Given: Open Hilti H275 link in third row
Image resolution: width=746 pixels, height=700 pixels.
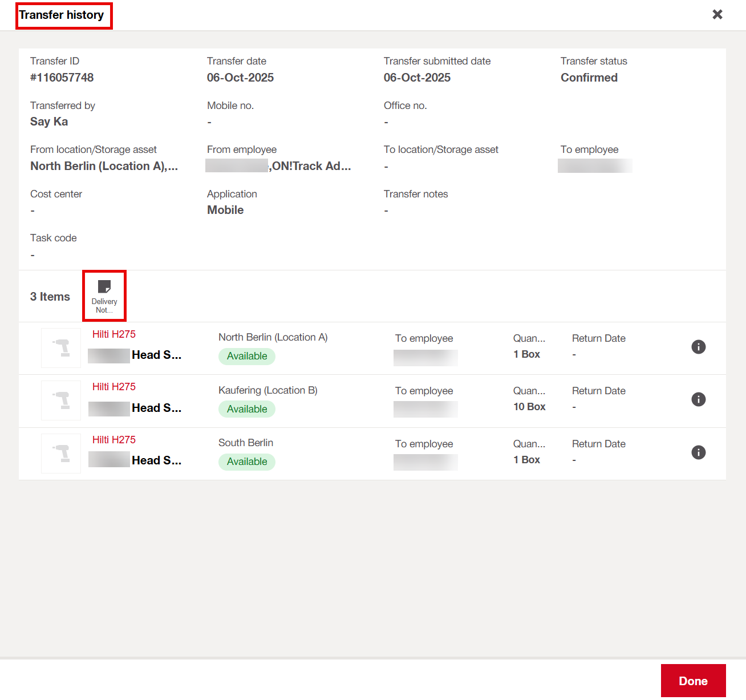Looking at the screenshot, I should point(114,440).
